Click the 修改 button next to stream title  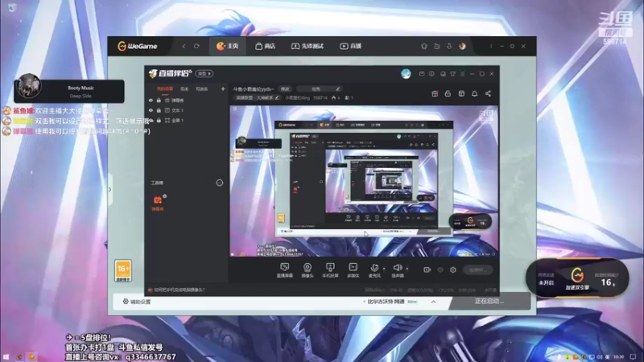[285, 89]
